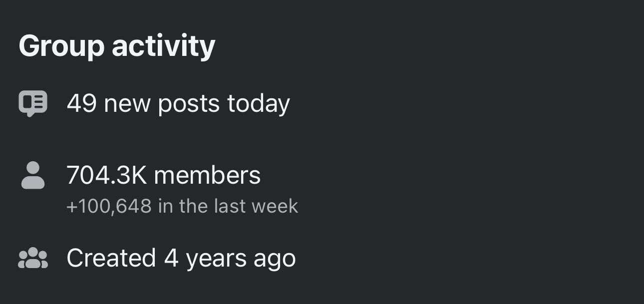644x304 pixels.
Task: Click the word "activity" in the heading
Action: click(163, 46)
